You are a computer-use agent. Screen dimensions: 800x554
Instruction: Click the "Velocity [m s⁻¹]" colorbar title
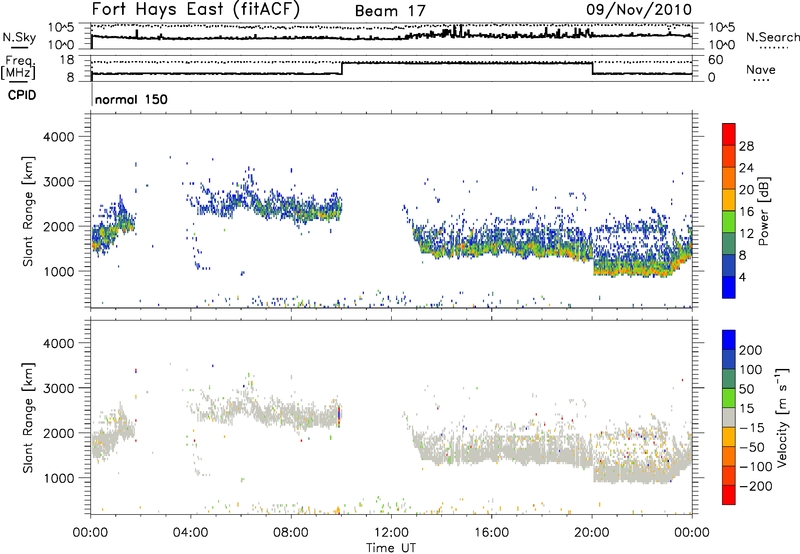781,417
